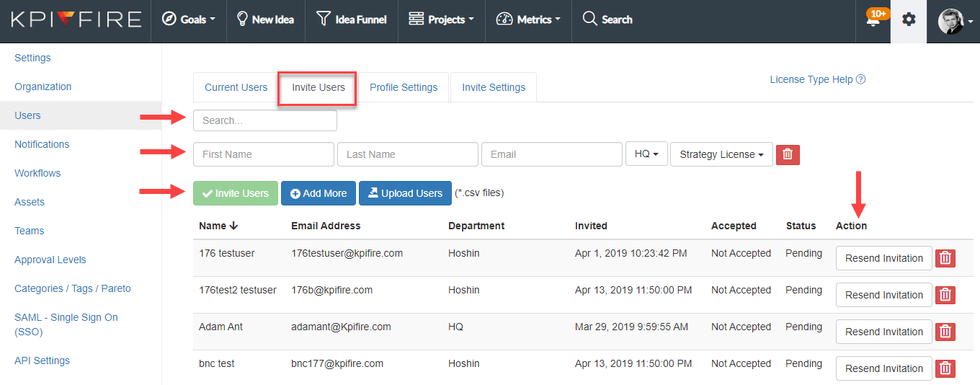The height and width of the screenshot is (385, 980).
Task: Select the Profile Settings tab
Action: coord(404,87)
